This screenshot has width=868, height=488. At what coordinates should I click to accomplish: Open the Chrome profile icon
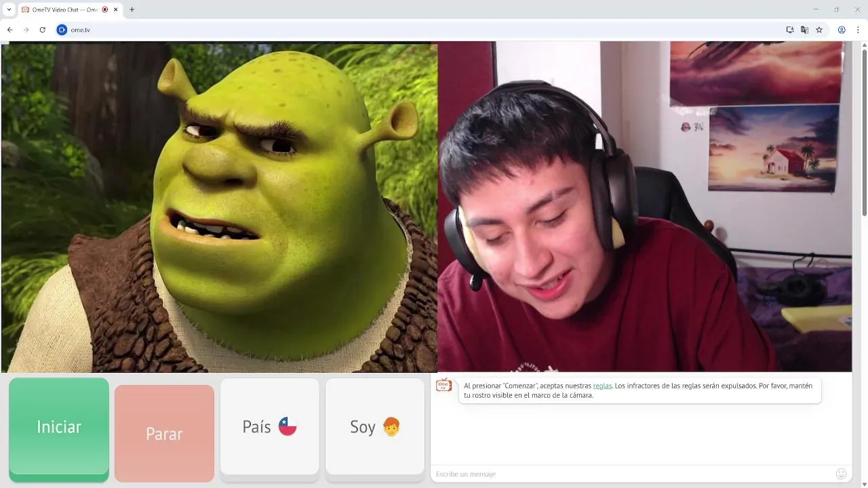point(842,30)
